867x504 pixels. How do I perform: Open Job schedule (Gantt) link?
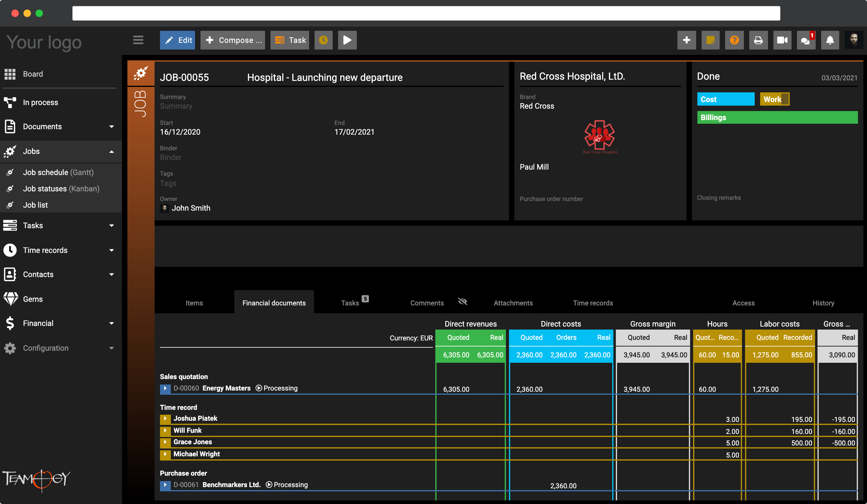tap(58, 172)
